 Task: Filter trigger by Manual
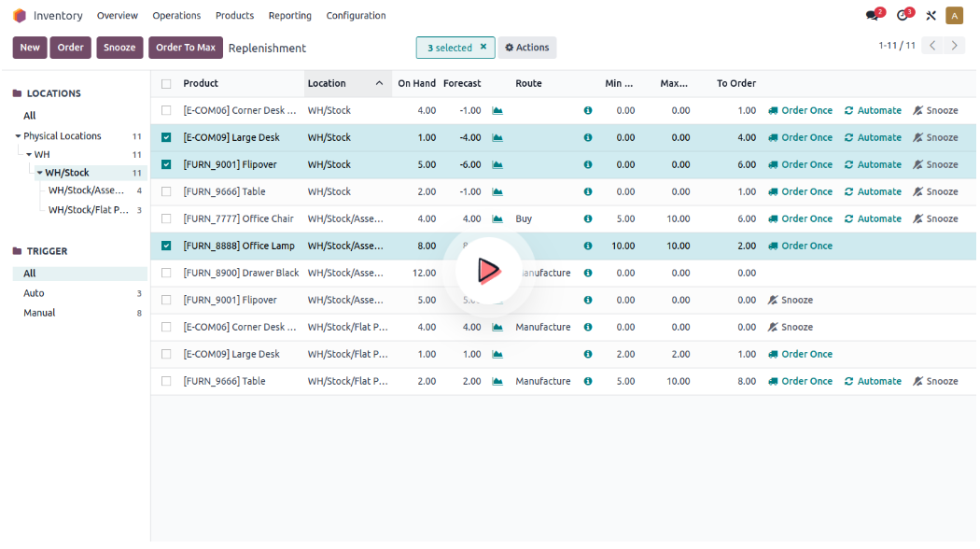80,313
